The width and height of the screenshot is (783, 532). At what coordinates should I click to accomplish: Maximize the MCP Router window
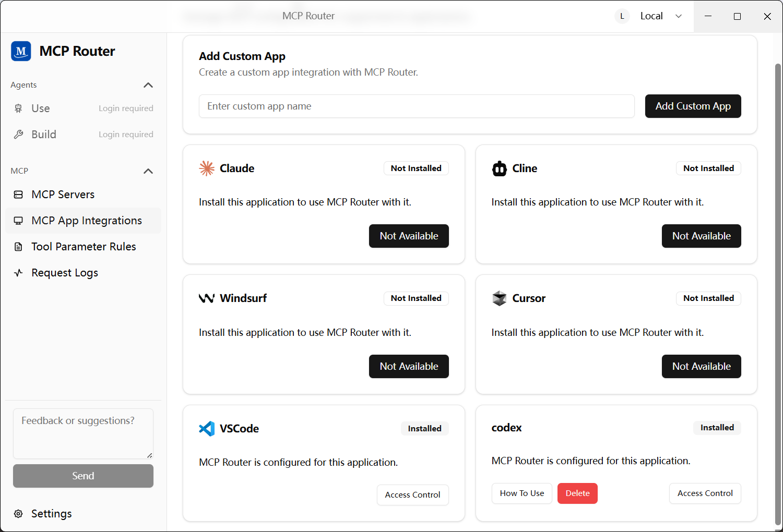(737, 16)
